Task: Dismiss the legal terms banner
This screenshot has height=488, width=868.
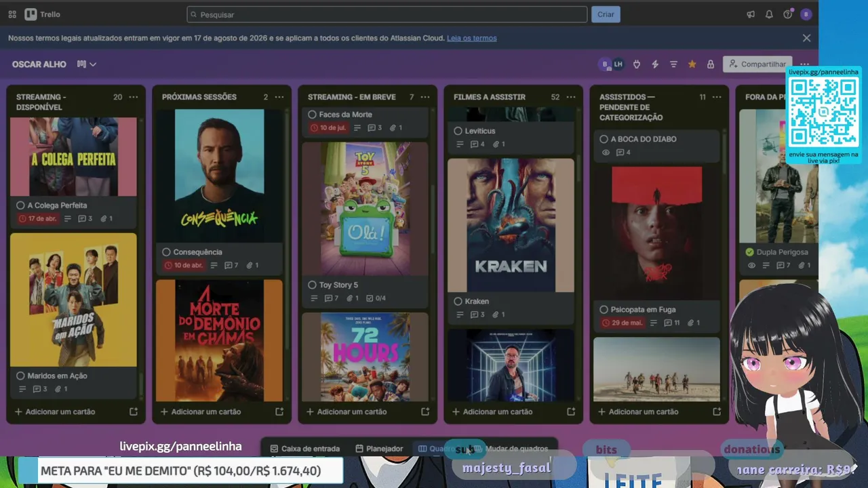Action: click(806, 38)
